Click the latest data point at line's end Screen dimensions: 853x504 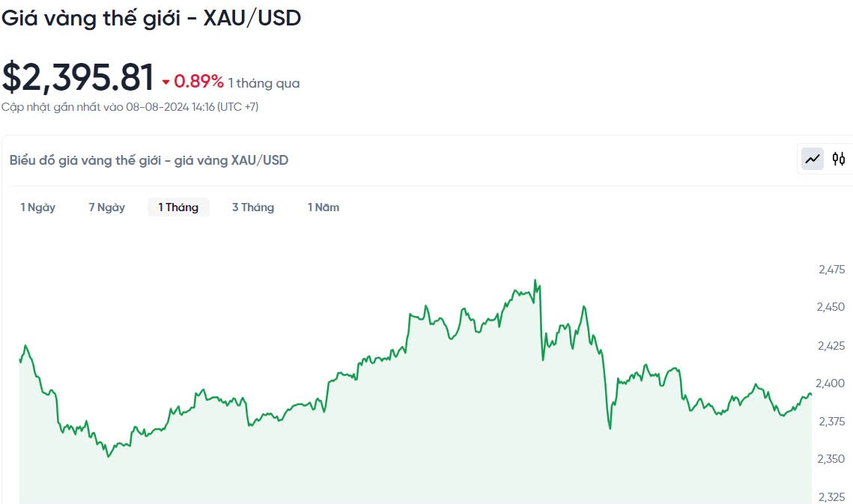coord(811,395)
